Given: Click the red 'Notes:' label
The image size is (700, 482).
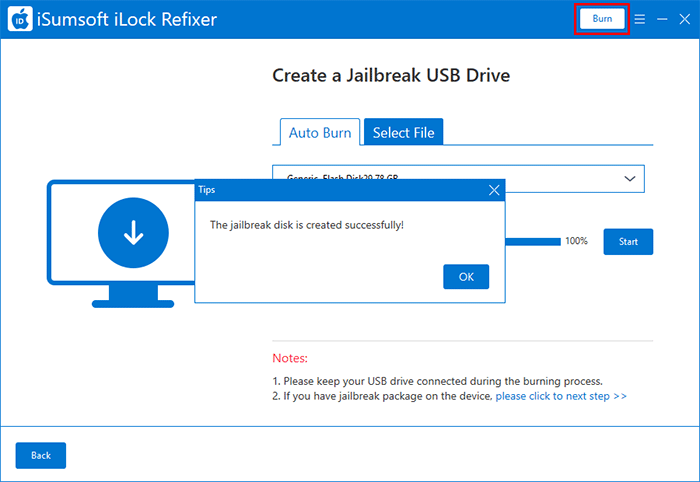Looking at the screenshot, I should (290, 358).
